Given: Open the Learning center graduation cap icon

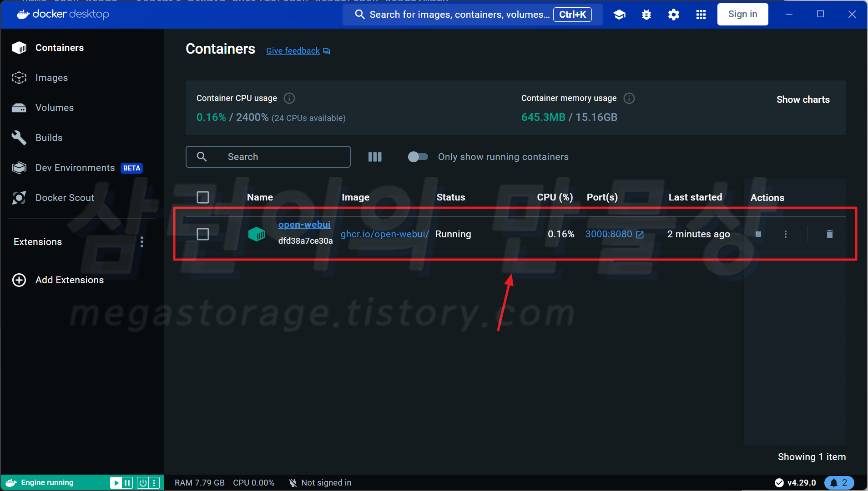Looking at the screenshot, I should (619, 15).
